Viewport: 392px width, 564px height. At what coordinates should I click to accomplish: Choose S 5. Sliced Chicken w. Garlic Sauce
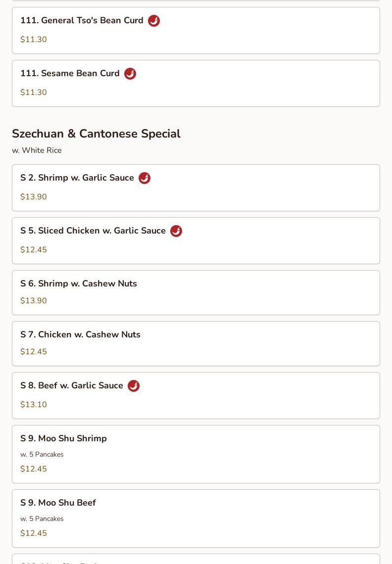click(196, 240)
